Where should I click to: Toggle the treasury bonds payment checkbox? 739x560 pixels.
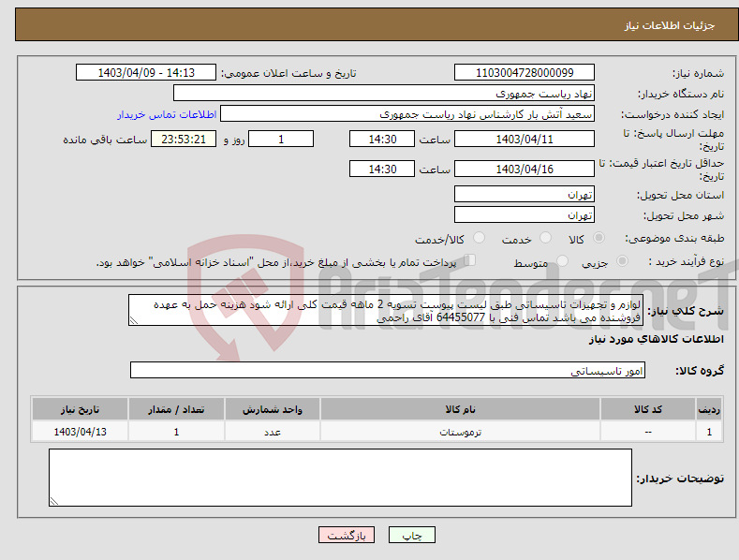coord(470,260)
